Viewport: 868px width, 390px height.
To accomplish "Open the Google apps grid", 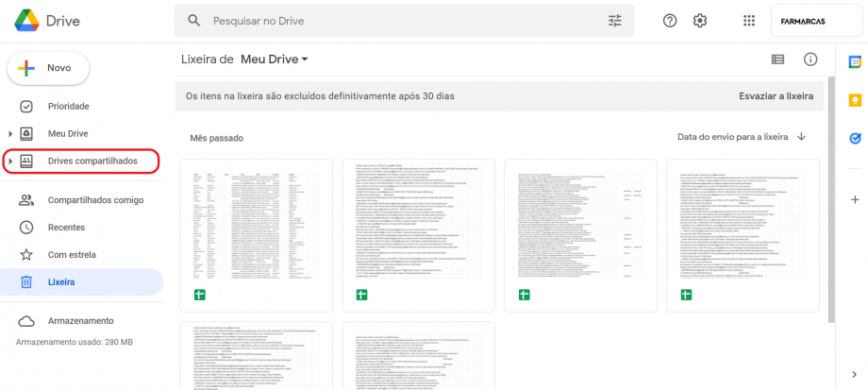I will click(749, 21).
